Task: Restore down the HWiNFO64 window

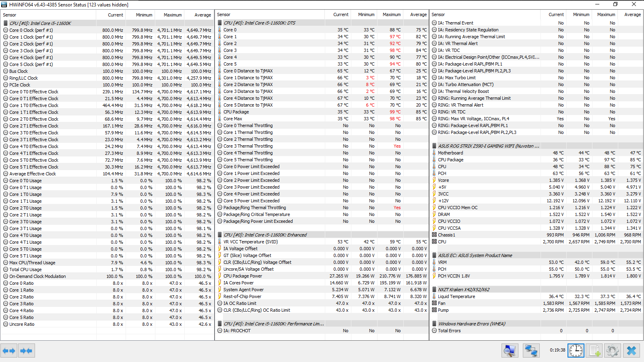Action: pyautogui.click(x=615, y=4)
